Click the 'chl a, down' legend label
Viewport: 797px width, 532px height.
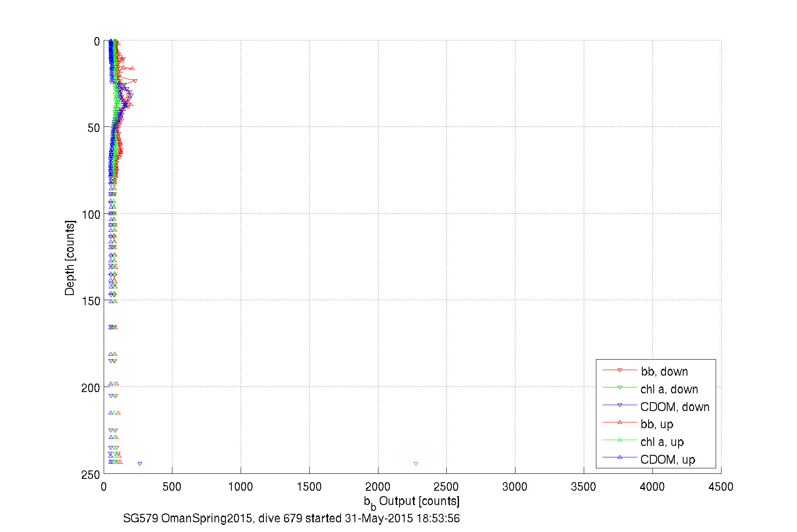click(x=669, y=389)
